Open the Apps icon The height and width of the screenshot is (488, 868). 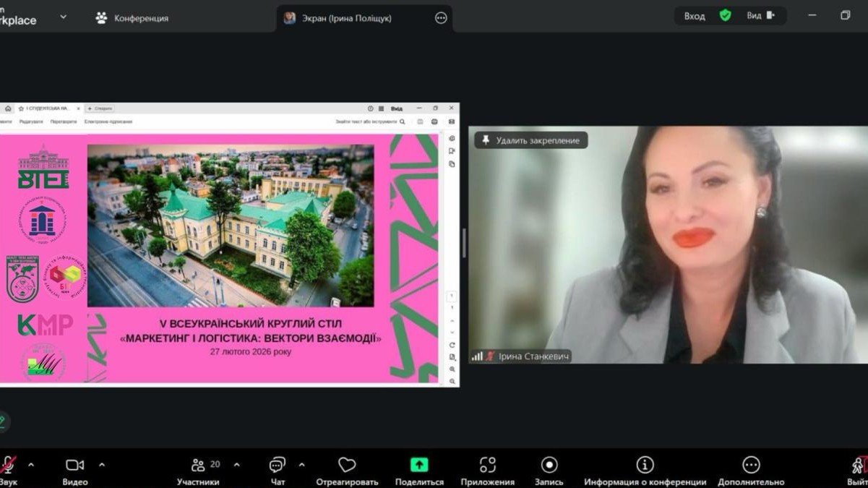click(488, 465)
